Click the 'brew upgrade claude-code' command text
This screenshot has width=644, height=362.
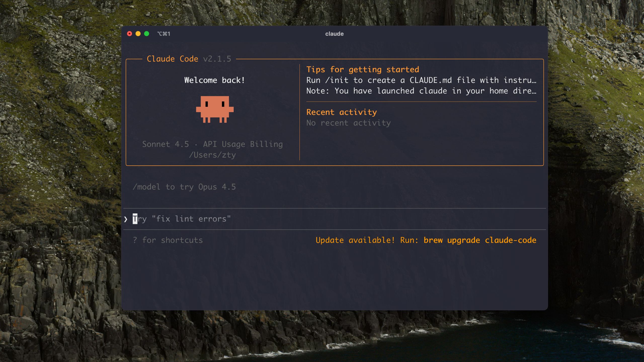tap(480, 240)
